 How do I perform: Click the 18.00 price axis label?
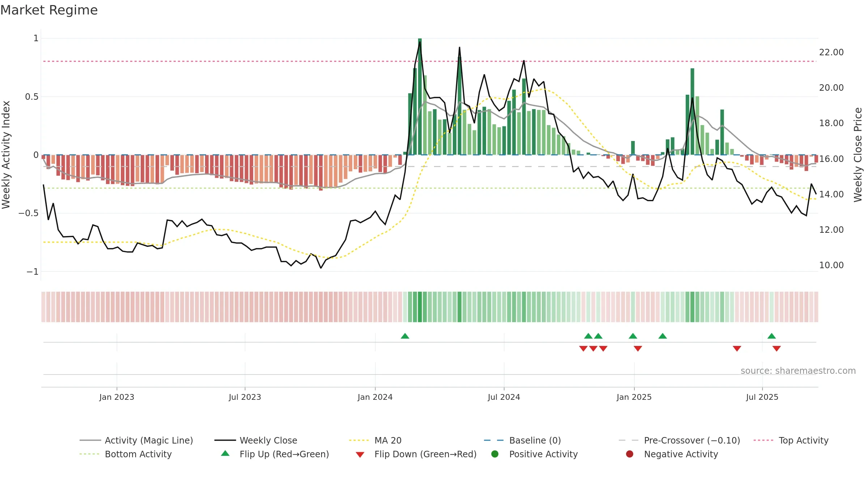pos(831,123)
